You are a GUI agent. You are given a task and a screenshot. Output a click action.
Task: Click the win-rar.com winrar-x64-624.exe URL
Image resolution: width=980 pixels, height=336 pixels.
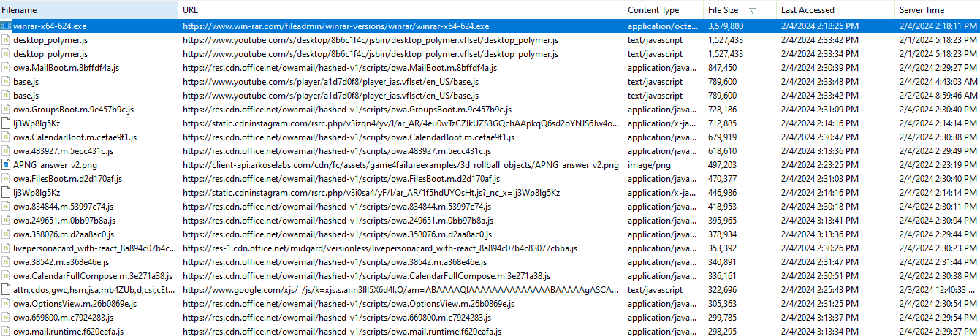coord(336,26)
